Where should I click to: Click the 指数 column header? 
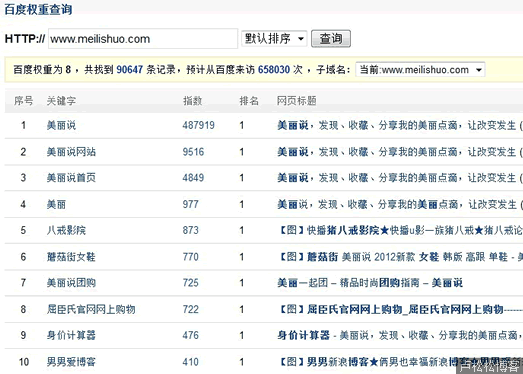pyautogui.click(x=192, y=101)
